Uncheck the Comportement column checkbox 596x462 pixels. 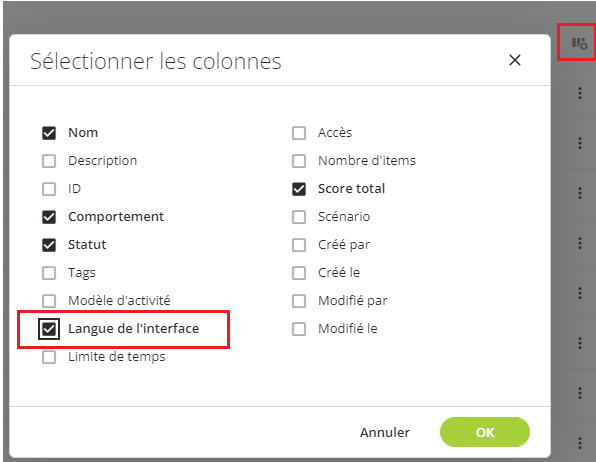(x=49, y=217)
